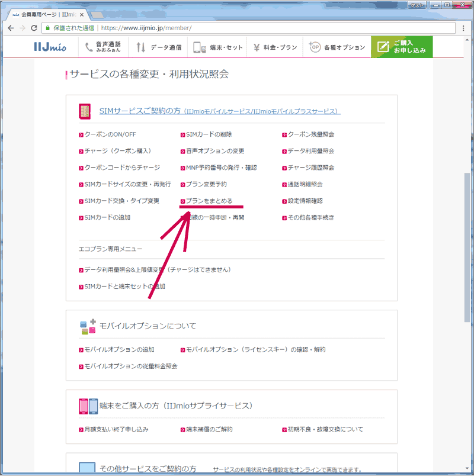Click the browser back arrow
Screen dimensions: 474x476
coord(10,28)
